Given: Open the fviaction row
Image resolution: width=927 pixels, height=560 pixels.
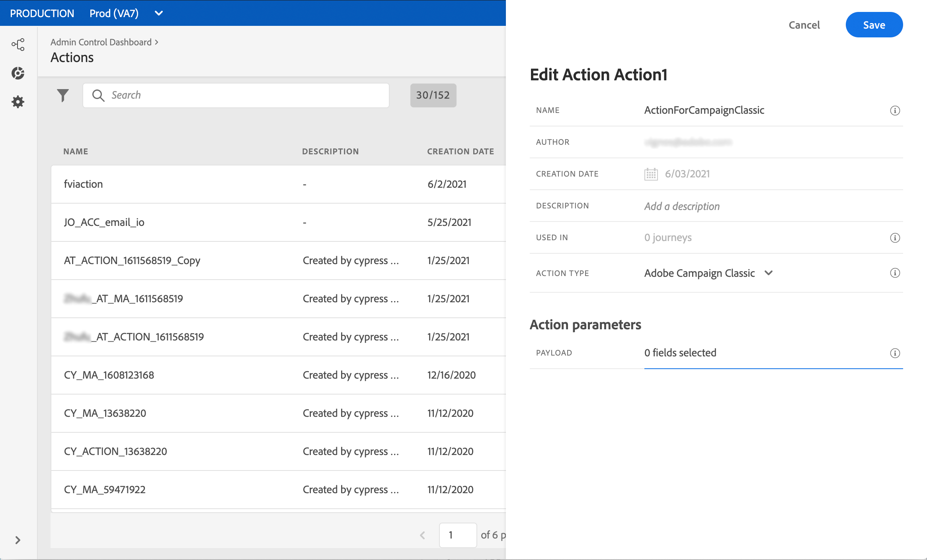Looking at the screenshot, I should pos(84,184).
